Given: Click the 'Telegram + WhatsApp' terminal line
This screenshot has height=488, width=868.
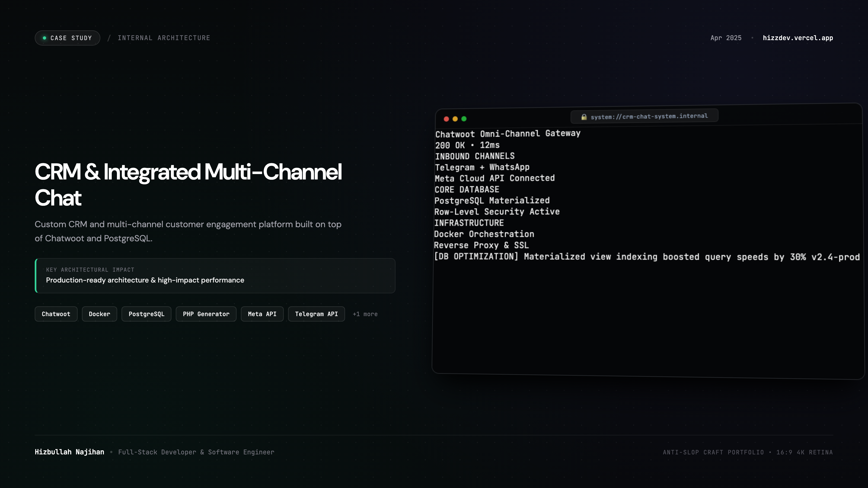Looking at the screenshot, I should point(482,167).
